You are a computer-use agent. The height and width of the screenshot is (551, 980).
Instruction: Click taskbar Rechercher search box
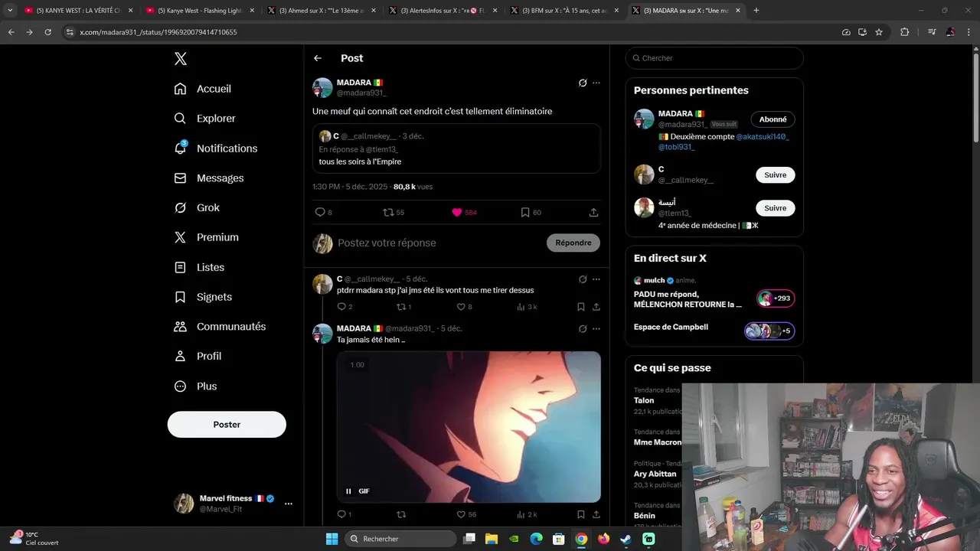click(x=400, y=539)
